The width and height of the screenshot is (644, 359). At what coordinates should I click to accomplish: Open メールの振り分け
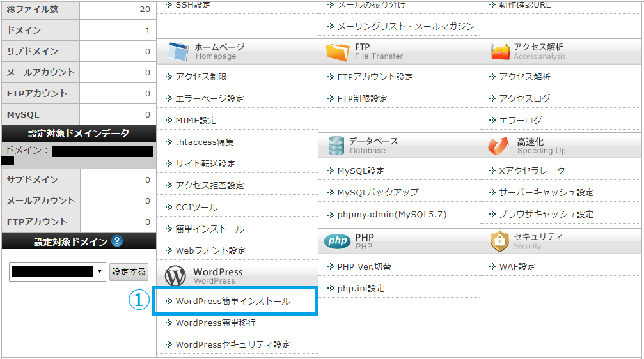pos(372,5)
